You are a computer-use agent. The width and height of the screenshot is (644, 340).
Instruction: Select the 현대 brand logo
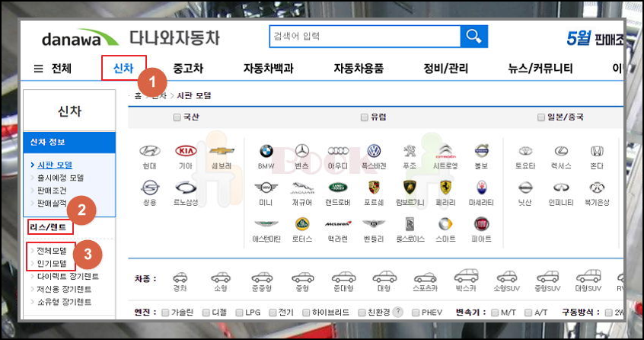coord(149,151)
